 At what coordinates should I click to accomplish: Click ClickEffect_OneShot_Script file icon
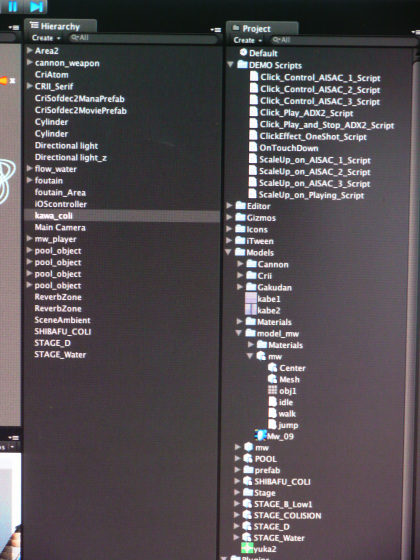[253, 136]
